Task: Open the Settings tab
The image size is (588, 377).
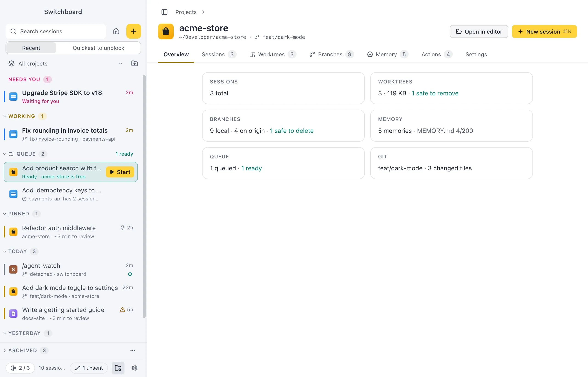Action: coord(476,54)
